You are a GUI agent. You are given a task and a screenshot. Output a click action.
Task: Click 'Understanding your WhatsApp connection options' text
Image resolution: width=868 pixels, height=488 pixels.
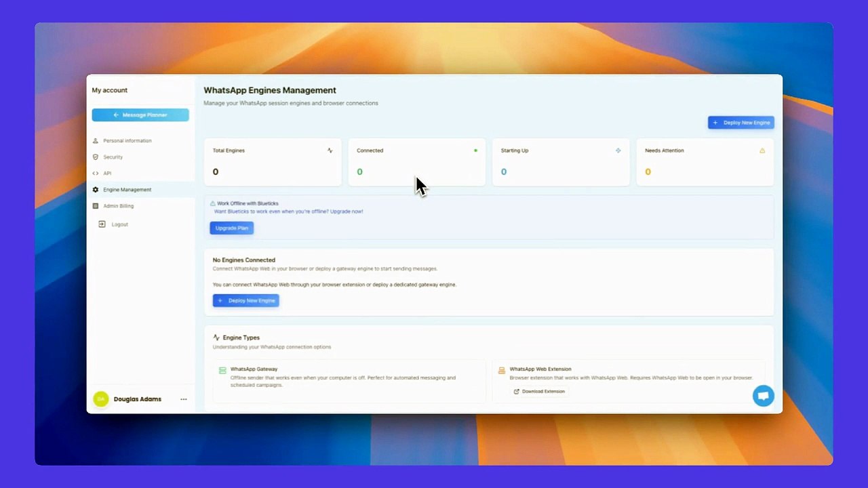[x=272, y=347]
